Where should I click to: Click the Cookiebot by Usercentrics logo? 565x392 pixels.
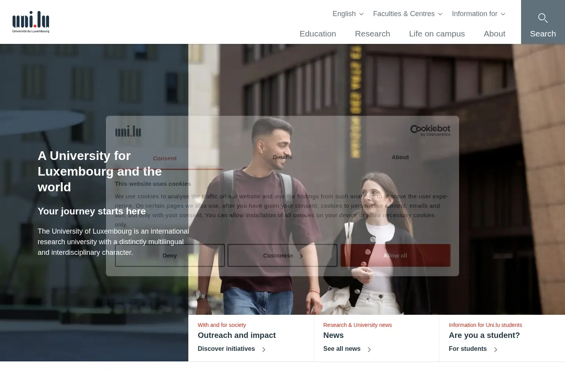[x=430, y=131]
